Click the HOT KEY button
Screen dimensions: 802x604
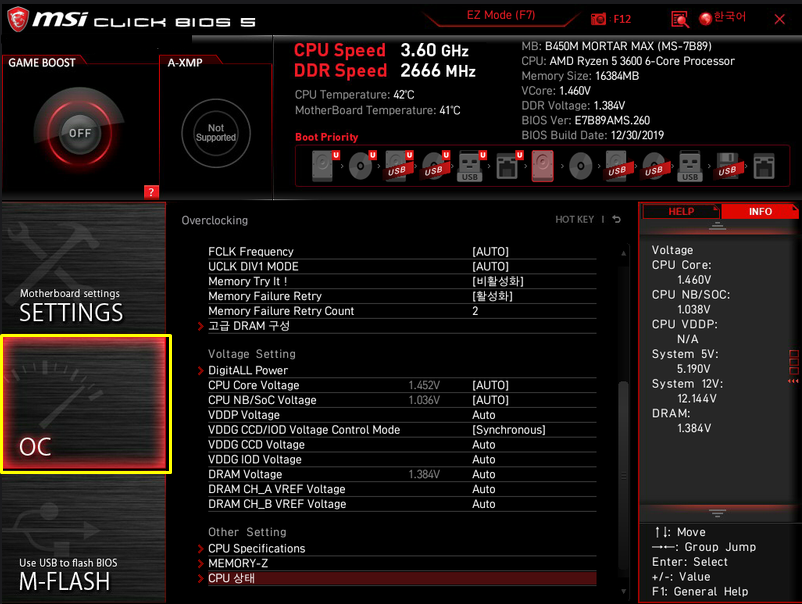(574, 219)
